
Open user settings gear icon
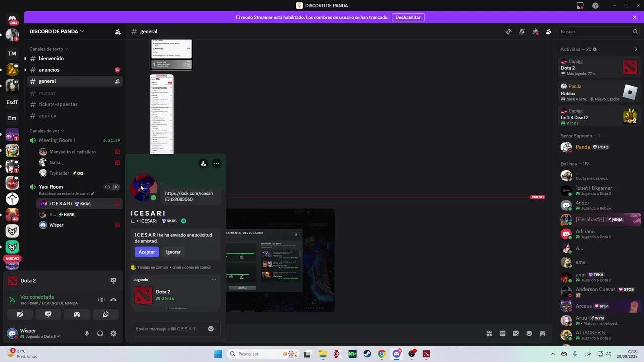tap(113, 333)
